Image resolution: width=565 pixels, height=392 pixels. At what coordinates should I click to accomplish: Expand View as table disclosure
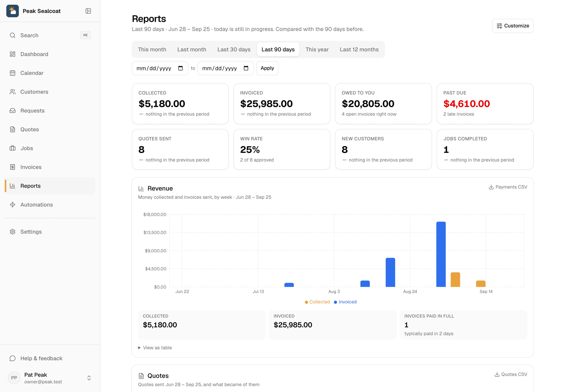pos(155,348)
